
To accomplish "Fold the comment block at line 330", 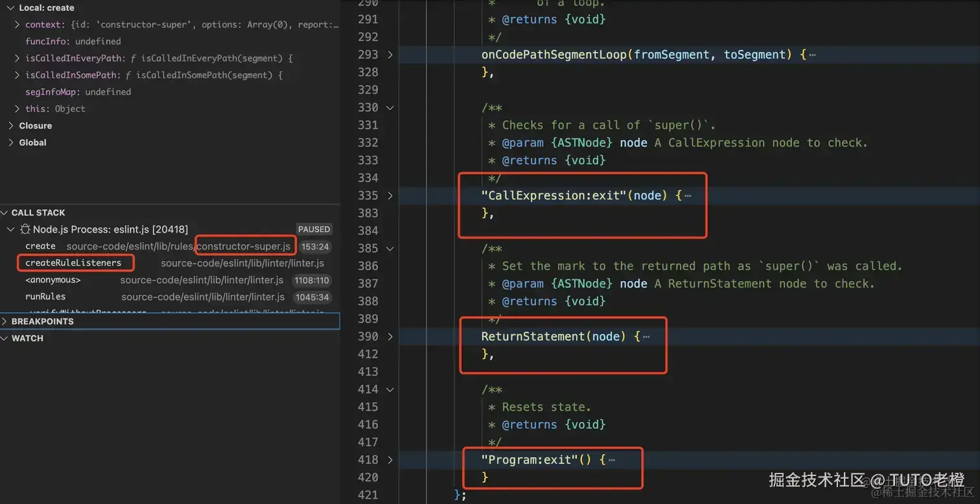I will pos(390,108).
